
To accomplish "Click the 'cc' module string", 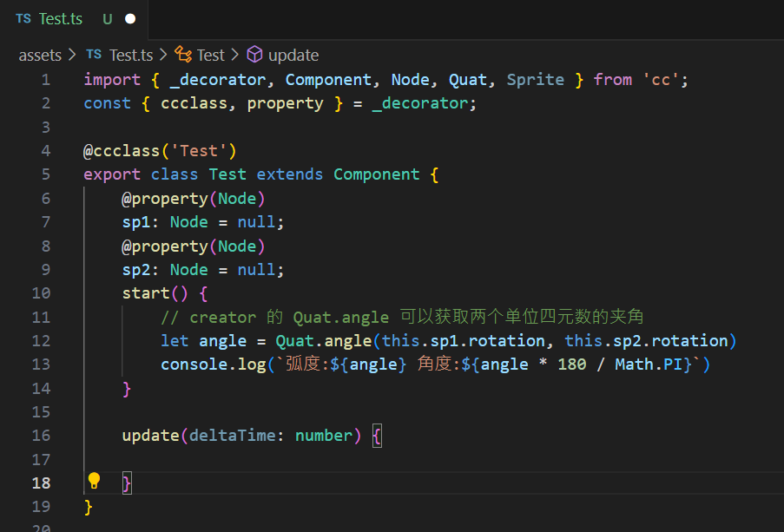I will [x=661, y=80].
